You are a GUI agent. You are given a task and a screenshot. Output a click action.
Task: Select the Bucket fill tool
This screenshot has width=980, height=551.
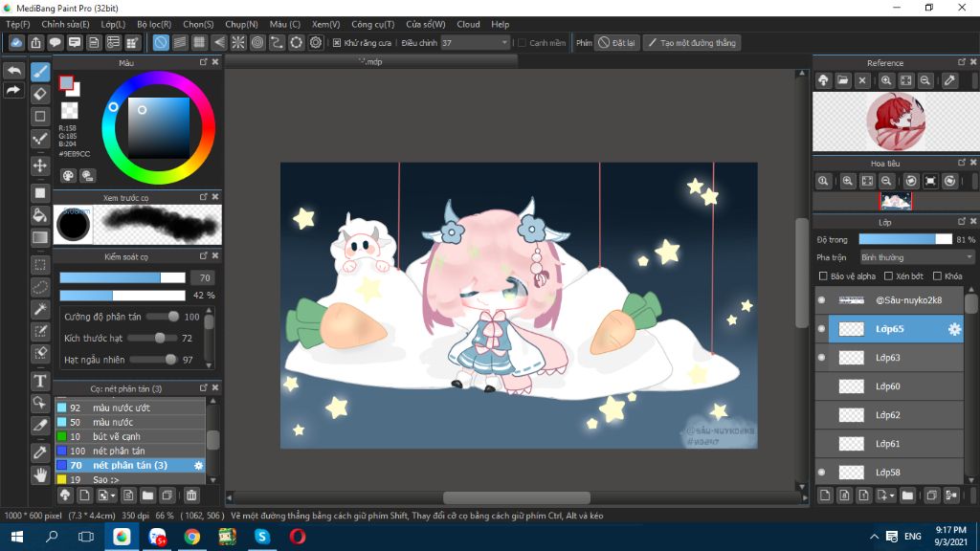[40, 215]
